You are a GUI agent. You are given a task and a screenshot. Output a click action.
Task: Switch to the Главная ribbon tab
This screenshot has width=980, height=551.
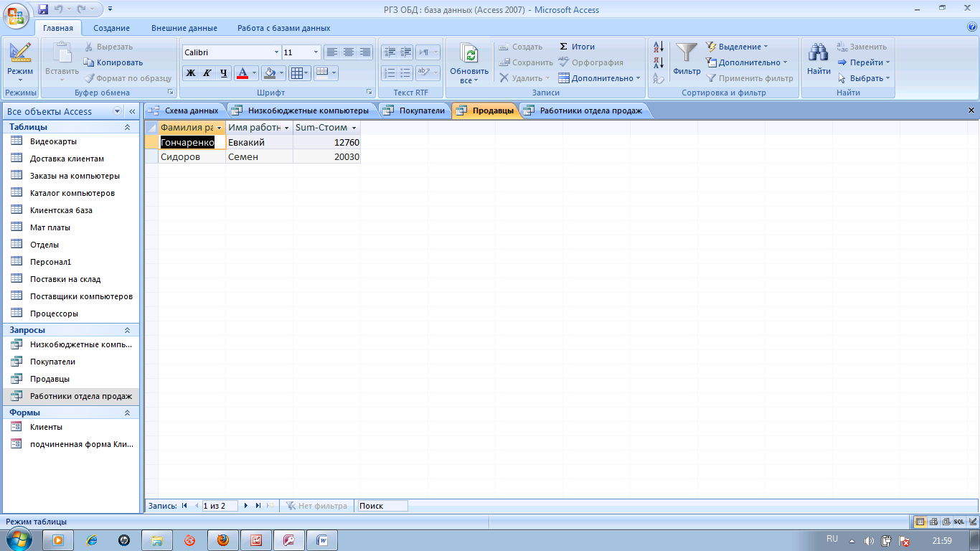[58, 28]
